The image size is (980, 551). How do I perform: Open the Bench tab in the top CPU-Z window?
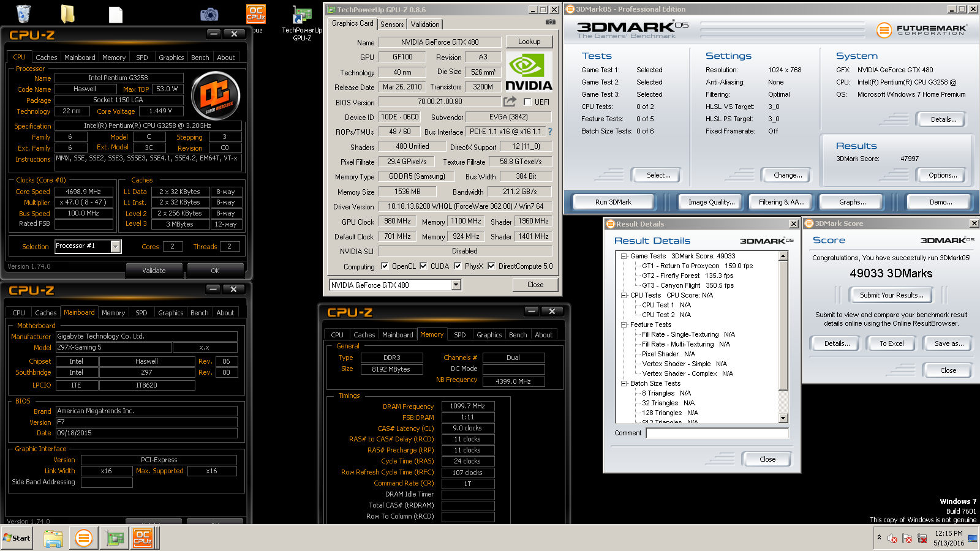(200, 58)
